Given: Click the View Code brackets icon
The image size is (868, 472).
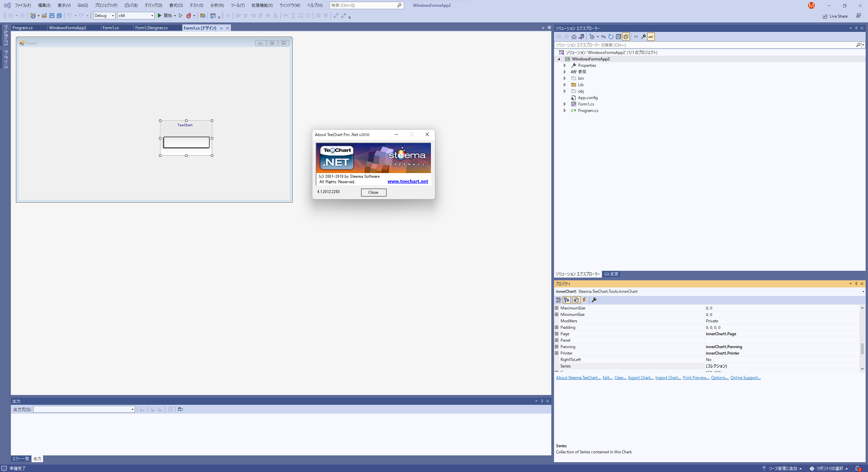Looking at the screenshot, I should pyautogui.click(x=636, y=37).
